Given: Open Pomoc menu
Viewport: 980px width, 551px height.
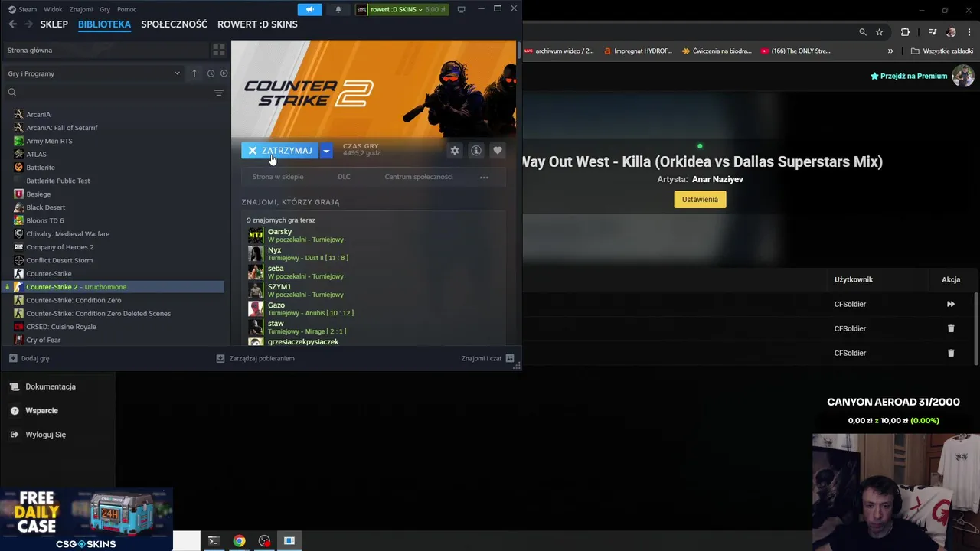Looking at the screenshot, I should 127,9.
